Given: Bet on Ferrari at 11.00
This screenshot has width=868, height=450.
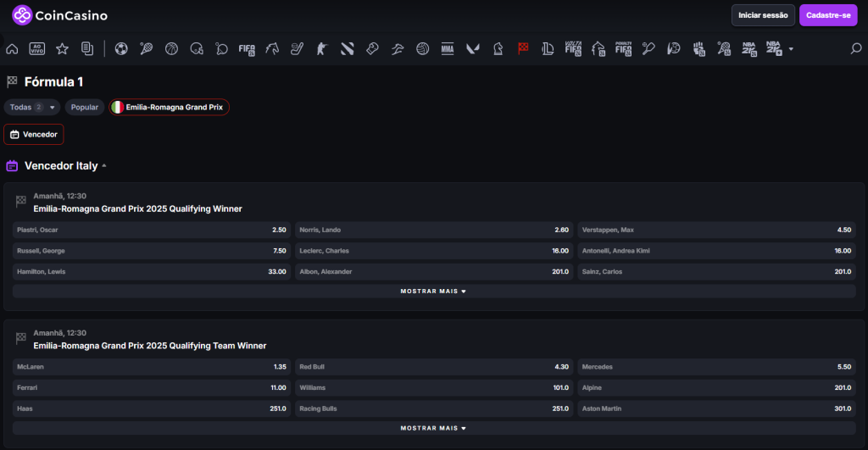Looking at the screenshot, I should [152, 388].
